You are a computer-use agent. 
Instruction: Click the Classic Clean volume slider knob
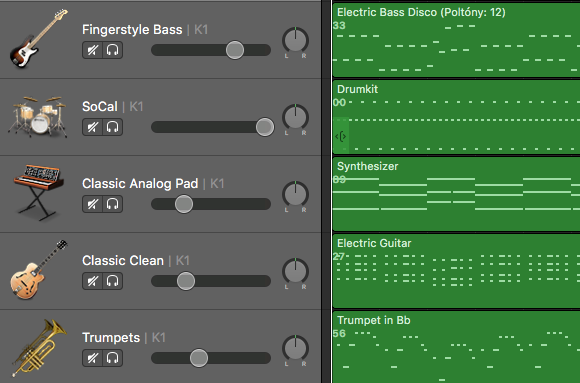186,281
